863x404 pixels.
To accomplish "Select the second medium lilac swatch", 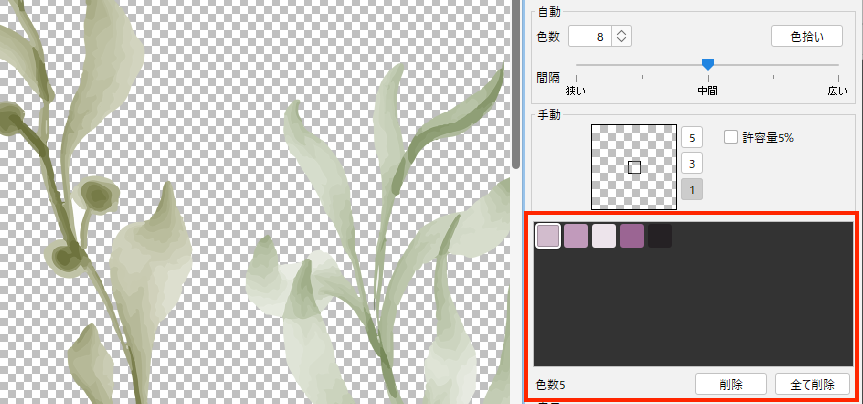I will [x=576, y=236].
